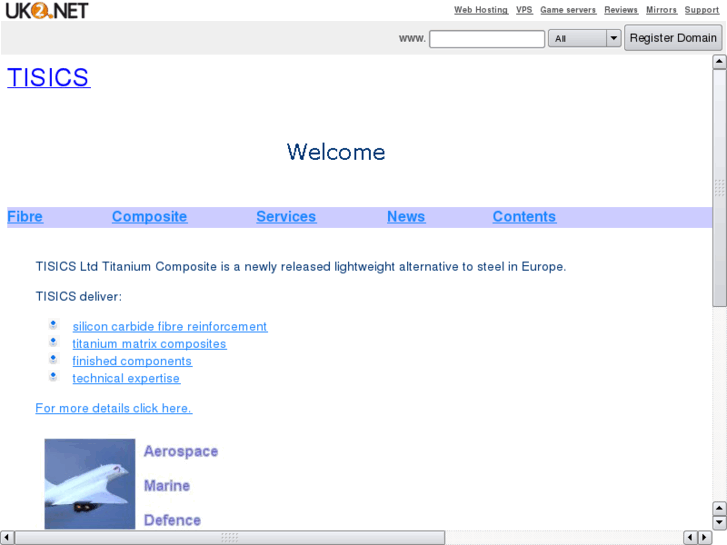
Task: Click the Defence label
Action: point(172,520)
